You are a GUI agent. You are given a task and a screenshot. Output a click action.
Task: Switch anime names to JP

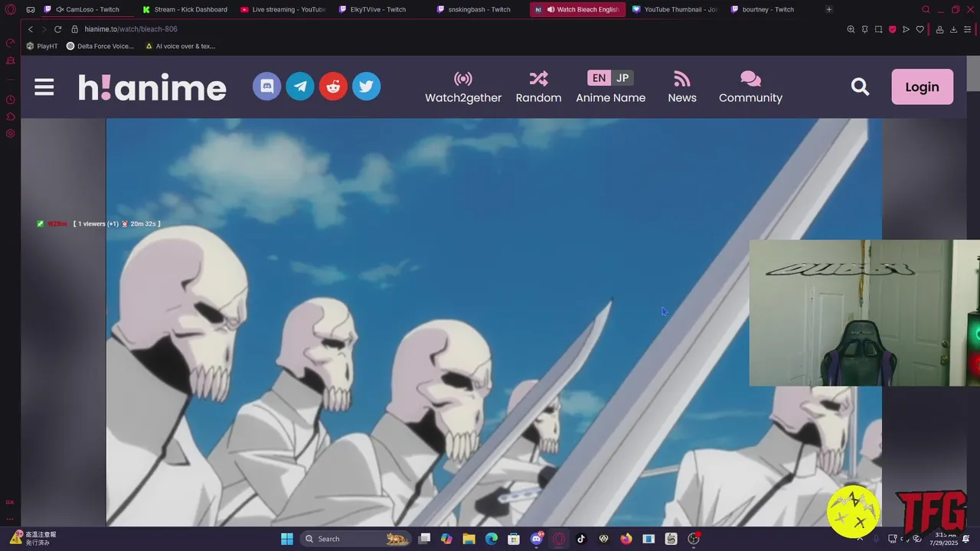622,78
